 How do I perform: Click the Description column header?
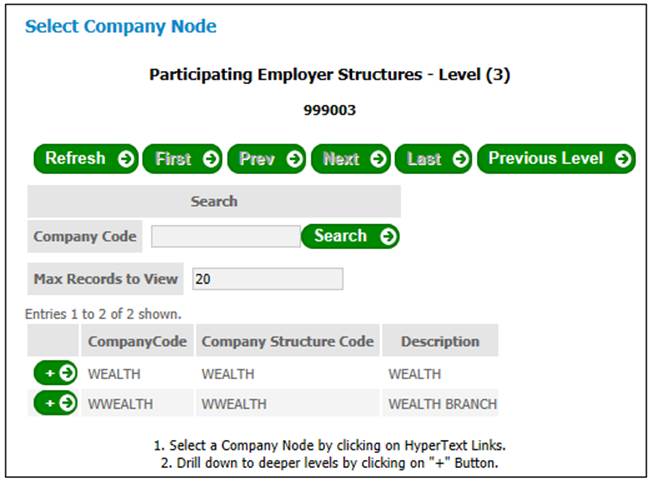[x=440, y=342]
